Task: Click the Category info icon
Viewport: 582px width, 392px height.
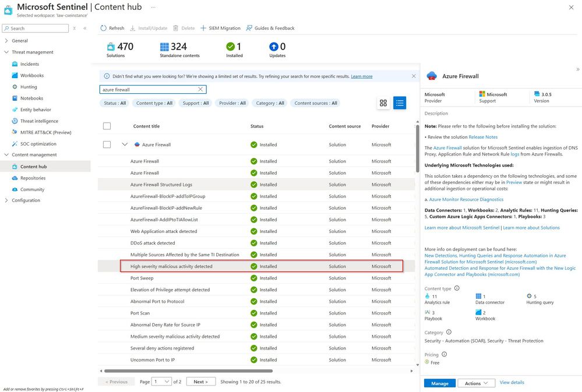Action: point(449,332)
